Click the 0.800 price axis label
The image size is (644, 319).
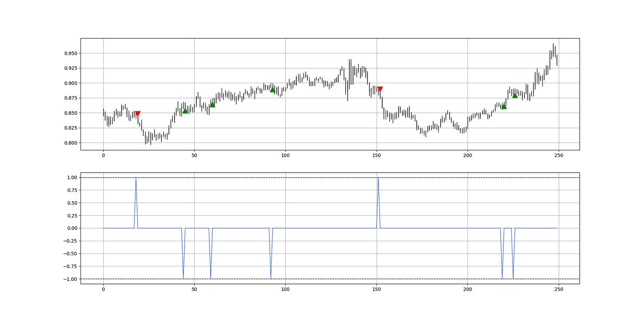(x=70, y=143)
